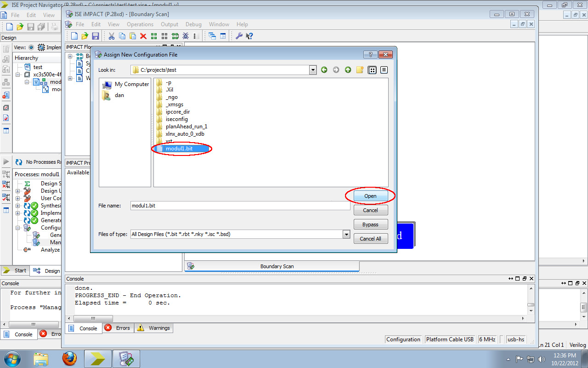588x368 pixels.
Task: Select the Paste icon in the toolbar
Action: (x=132, y=36)
